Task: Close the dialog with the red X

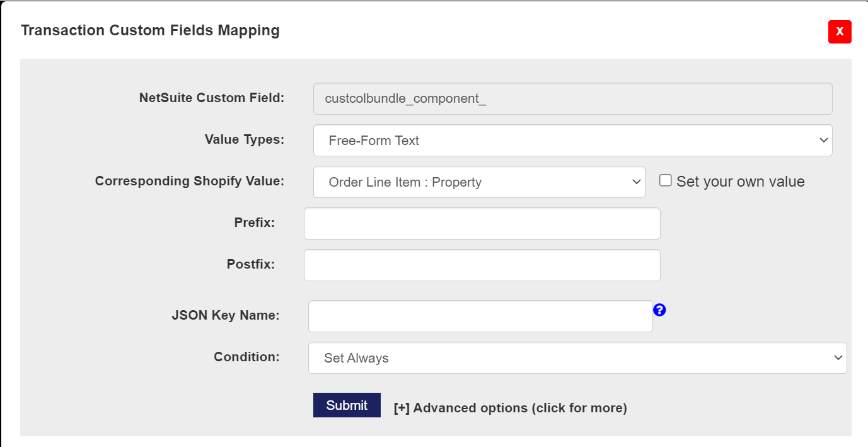Action: [840, 32]
